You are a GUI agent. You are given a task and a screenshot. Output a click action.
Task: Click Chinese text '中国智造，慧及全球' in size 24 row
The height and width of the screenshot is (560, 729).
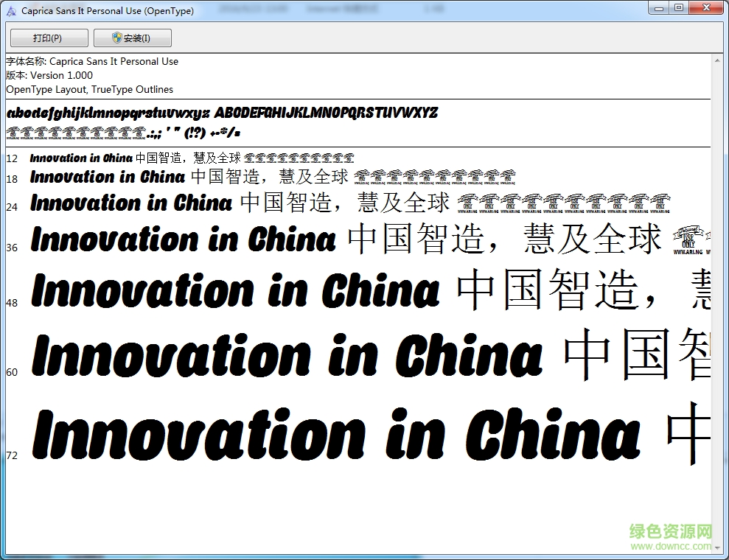[345, 203]
